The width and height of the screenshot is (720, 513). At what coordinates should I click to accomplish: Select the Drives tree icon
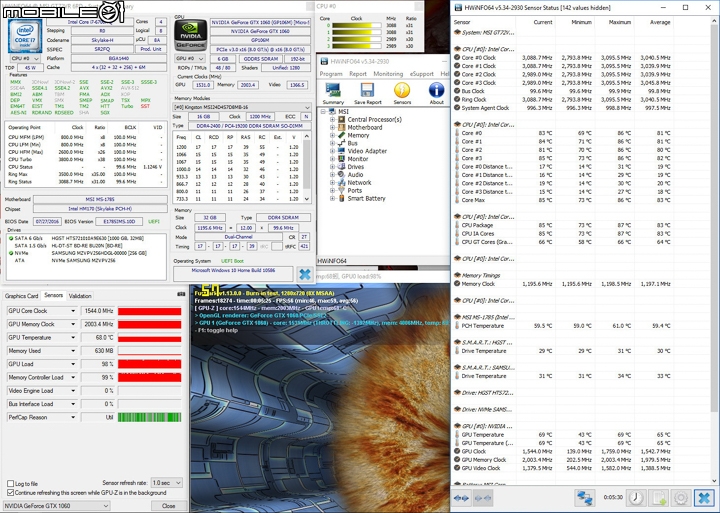[x=341, y=166]
